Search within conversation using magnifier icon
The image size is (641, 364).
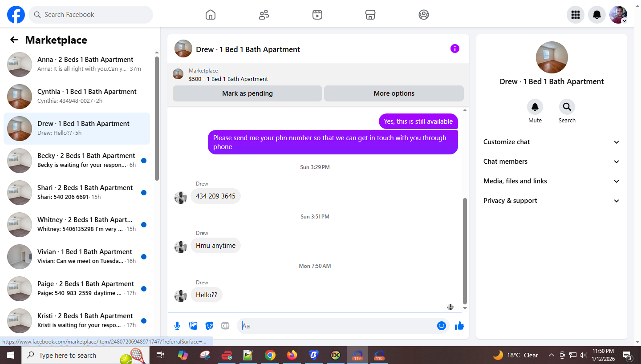coord(567,107)
